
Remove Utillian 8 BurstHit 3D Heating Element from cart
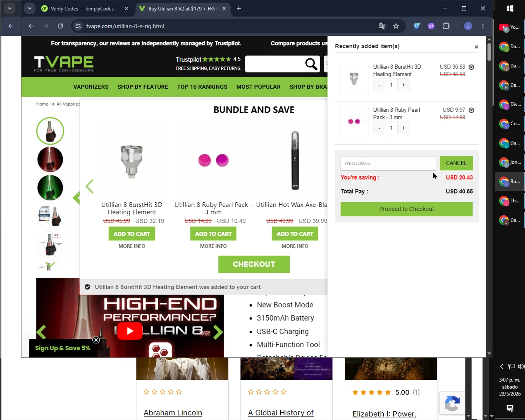(x=471, y=67)
